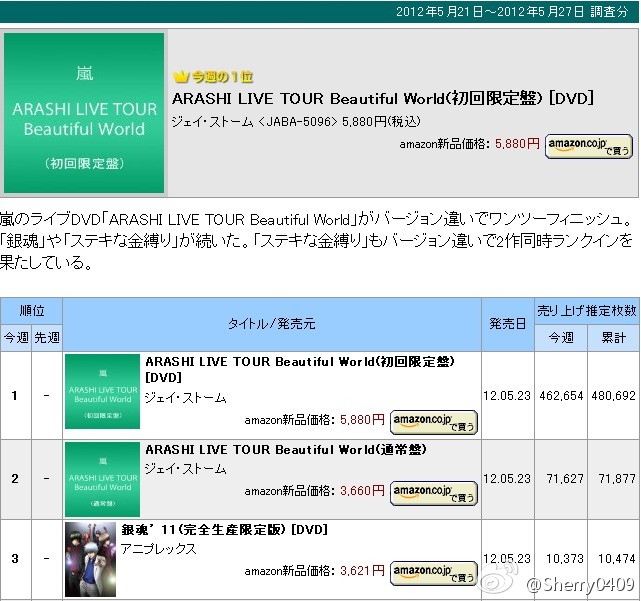
Task: Click rank number 2 cell
Action: pyautogui.click(x=15, y=479)
